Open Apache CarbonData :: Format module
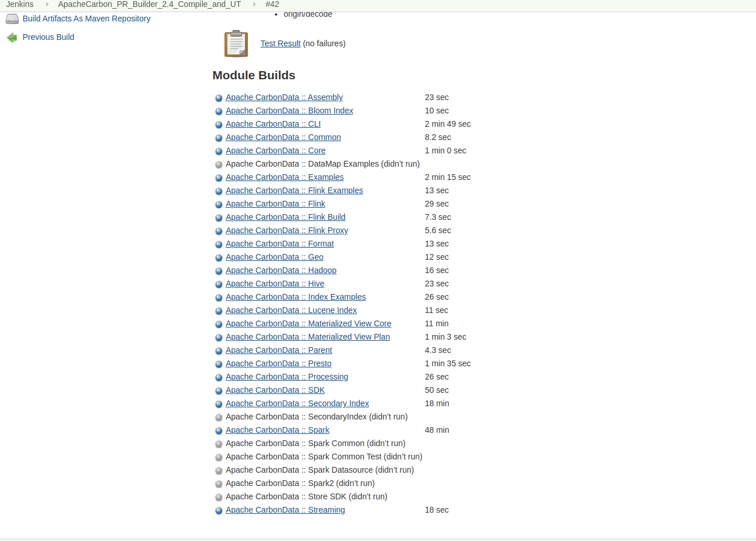The width and height of the screenshot is (756, 541). pyautogui.click(x=280, y=244)
